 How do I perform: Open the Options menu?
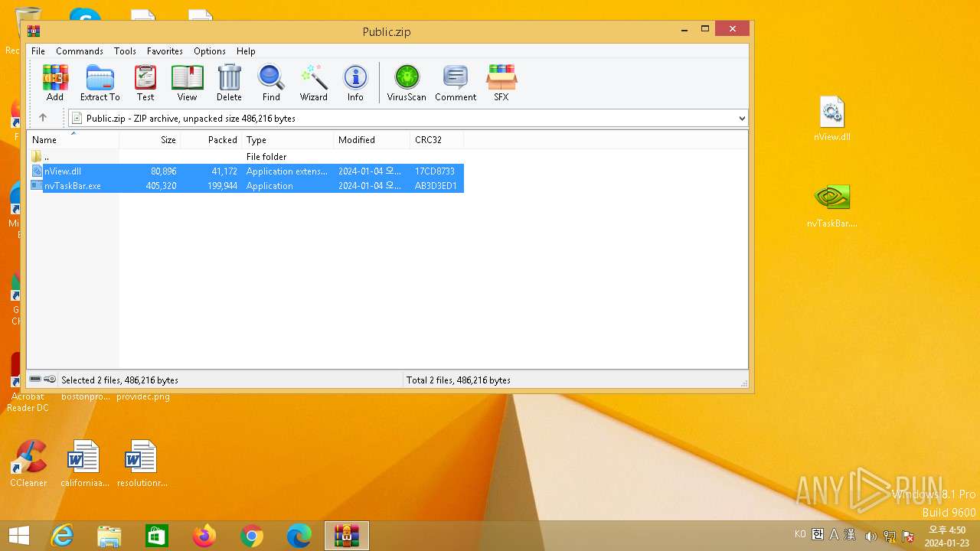[210, 51]
